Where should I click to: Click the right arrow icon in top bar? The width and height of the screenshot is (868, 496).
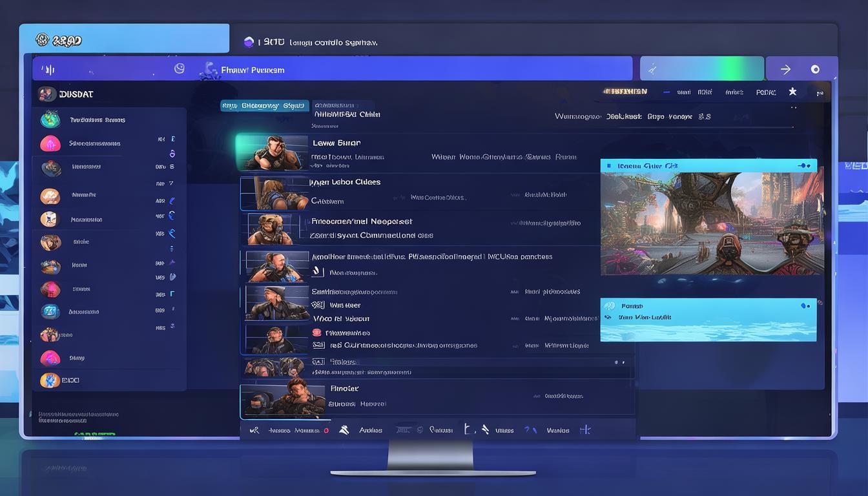(x=785, y=69)
